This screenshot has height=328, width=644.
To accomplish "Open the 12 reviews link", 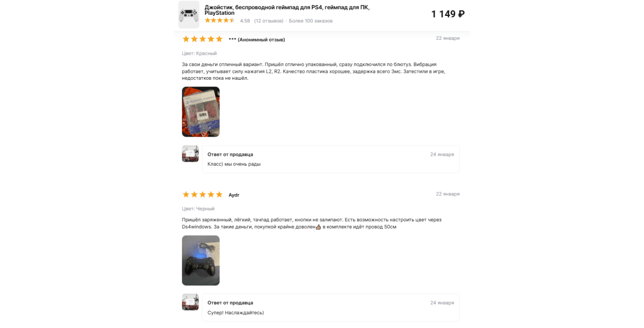I will 269,21.
